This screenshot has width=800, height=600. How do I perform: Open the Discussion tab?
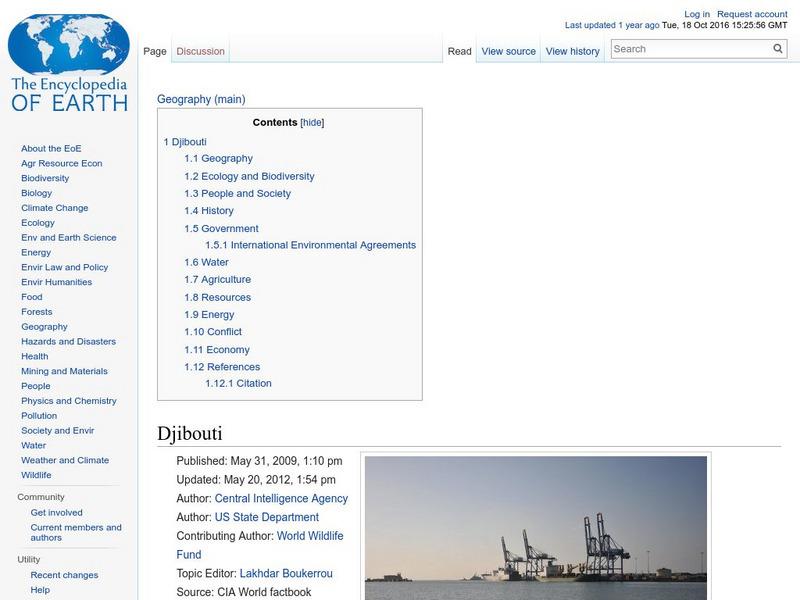(x=201, y=51)
